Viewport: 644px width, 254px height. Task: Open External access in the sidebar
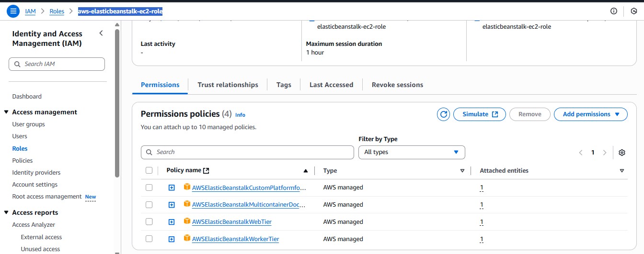tap(41, 237)
